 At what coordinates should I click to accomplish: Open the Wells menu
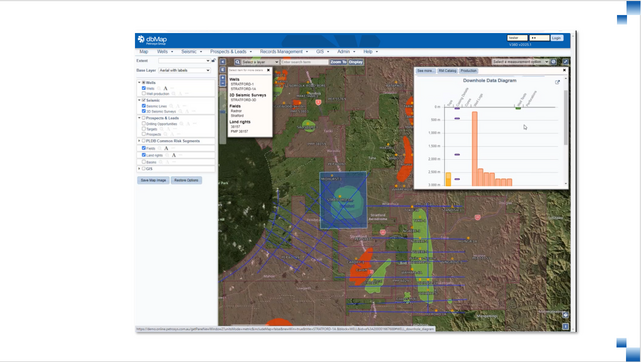coord(165,51)
